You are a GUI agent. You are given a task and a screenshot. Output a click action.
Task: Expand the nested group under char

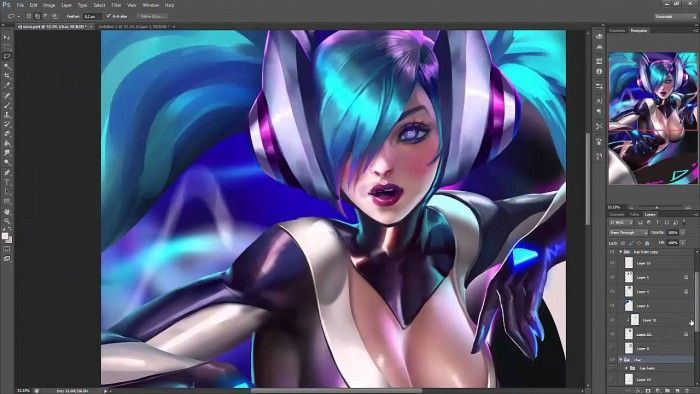[626, 368]
